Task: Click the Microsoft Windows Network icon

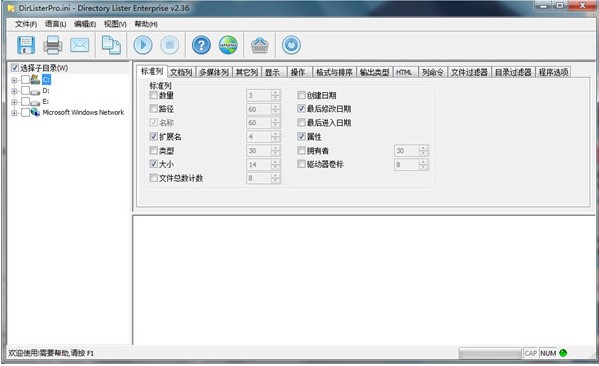Action: tap(36, 112)
